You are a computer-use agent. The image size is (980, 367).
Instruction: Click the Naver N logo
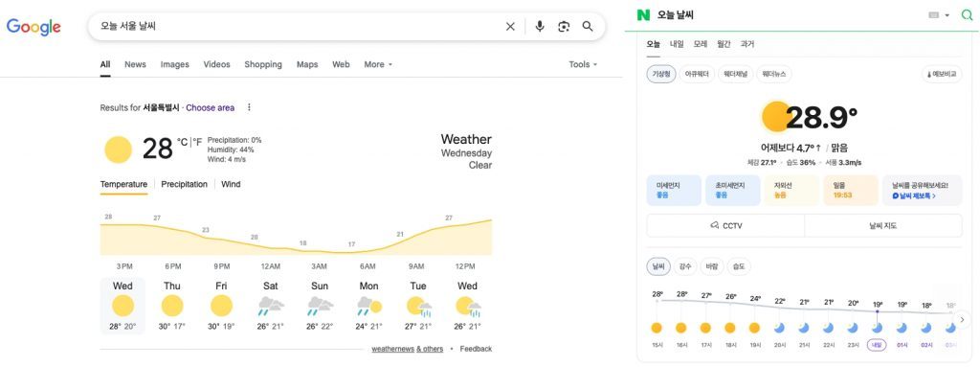click(x=643, y=15)
